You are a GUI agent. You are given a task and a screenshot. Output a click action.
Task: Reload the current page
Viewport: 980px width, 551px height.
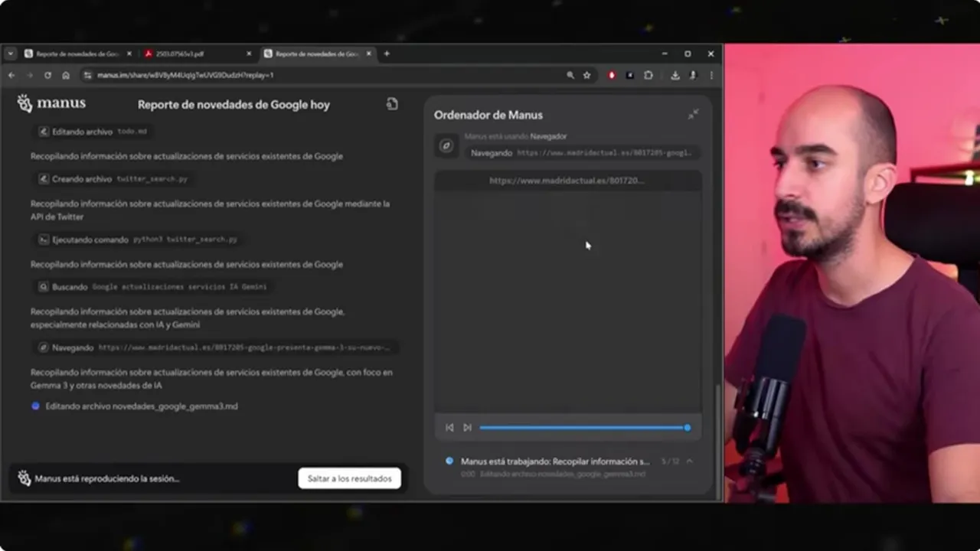point(47,75)
